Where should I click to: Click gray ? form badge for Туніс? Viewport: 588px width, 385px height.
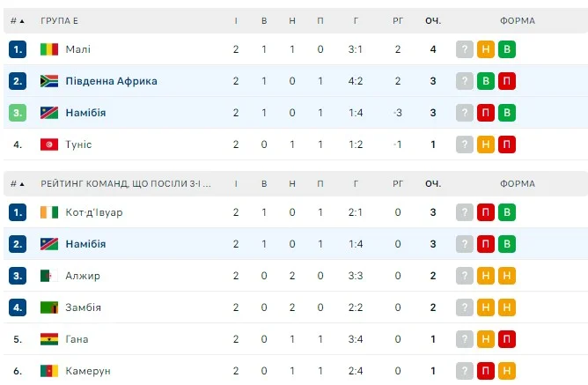[x=464, y=144]
